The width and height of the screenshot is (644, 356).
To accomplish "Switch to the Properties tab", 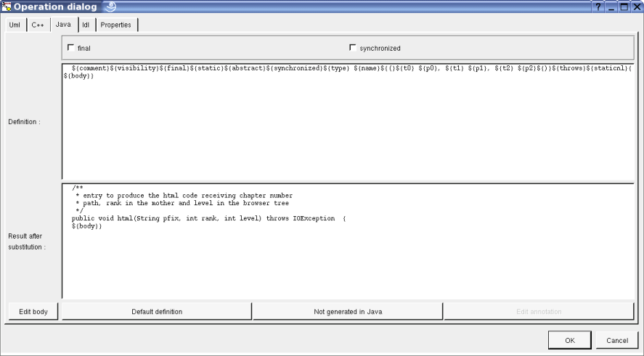I will [x=116, y=25].
